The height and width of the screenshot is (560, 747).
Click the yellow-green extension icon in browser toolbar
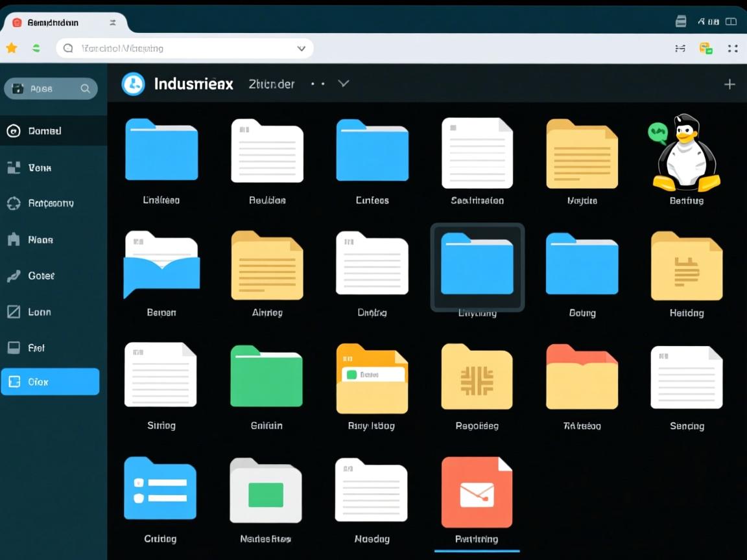(706, 48)
